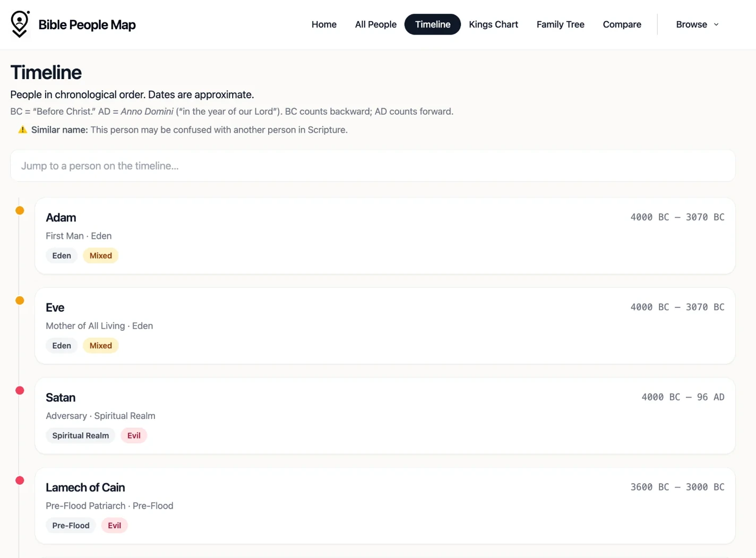The width and height of the screenshot is (756, 558).
Task: Open the Adam person card
Action: click(x=385, y=236)
